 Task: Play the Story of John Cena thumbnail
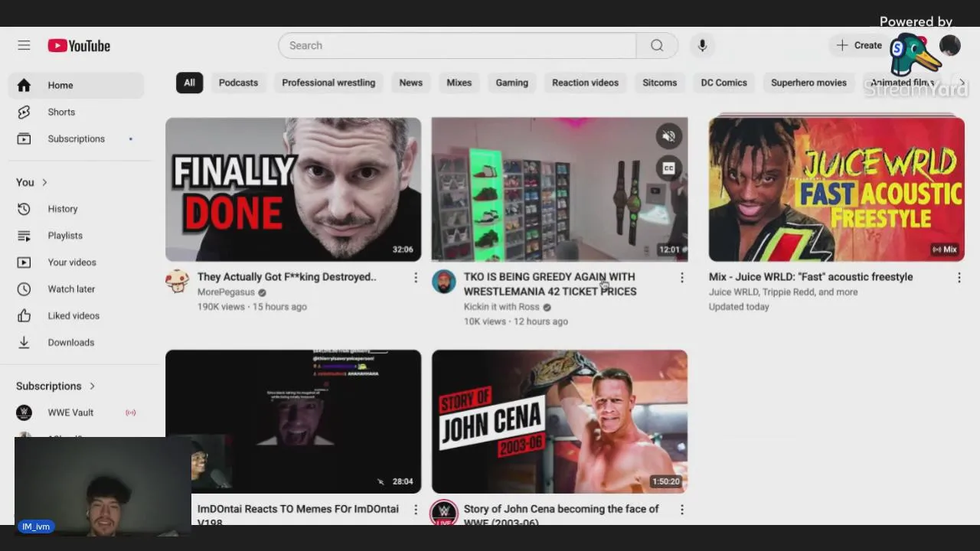pos(560,422)
